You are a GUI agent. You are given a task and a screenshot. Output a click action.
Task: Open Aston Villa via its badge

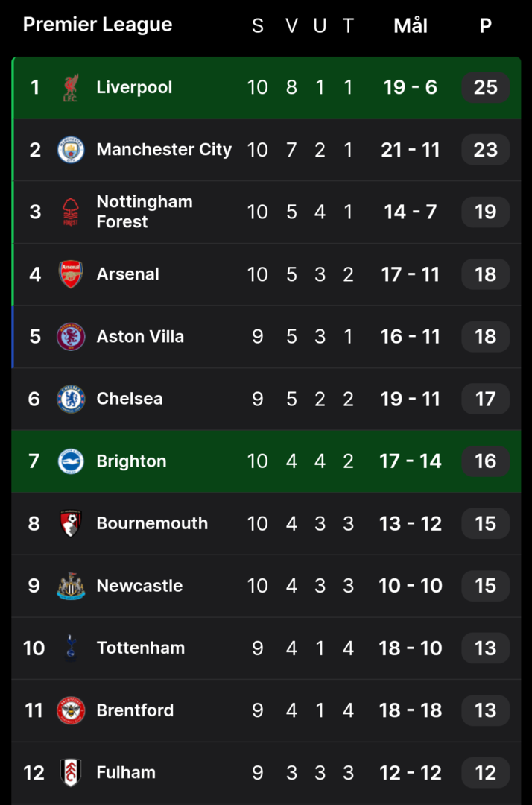pos(71,337)
